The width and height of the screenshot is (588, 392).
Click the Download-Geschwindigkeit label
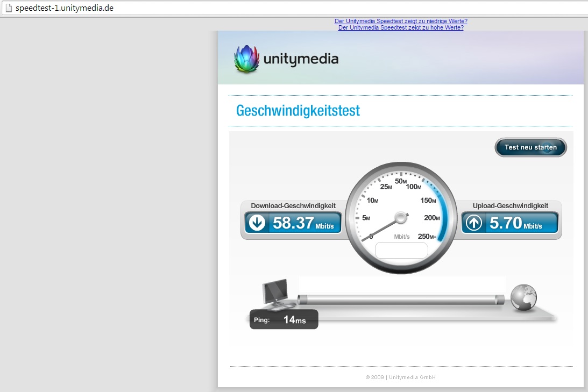tap(293, 206)
